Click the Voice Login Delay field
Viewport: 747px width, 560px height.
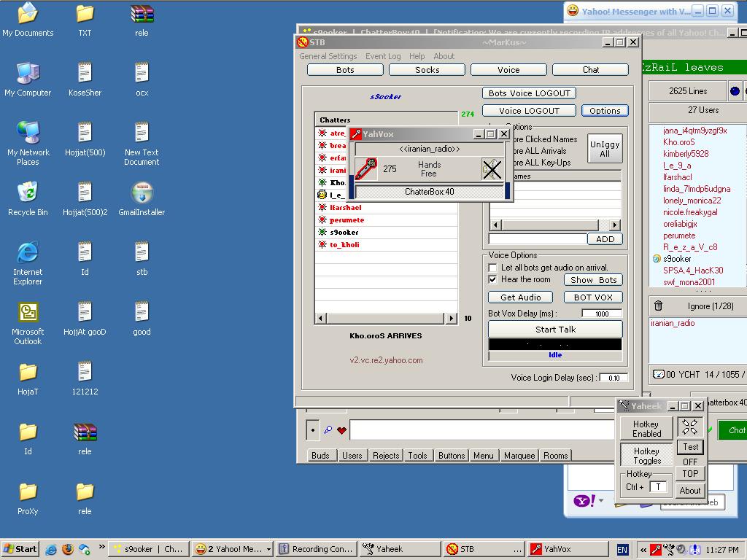coord(614,378)
